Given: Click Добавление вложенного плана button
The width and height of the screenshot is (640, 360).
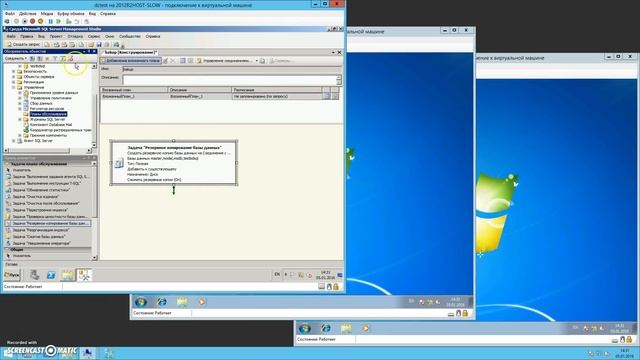Looking at the screenshot, I should pyautogui.click(x=131, y=60).
